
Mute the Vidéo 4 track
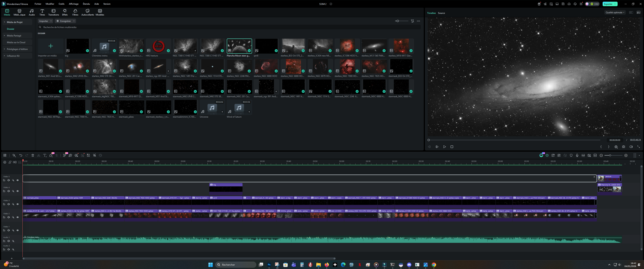8,191
